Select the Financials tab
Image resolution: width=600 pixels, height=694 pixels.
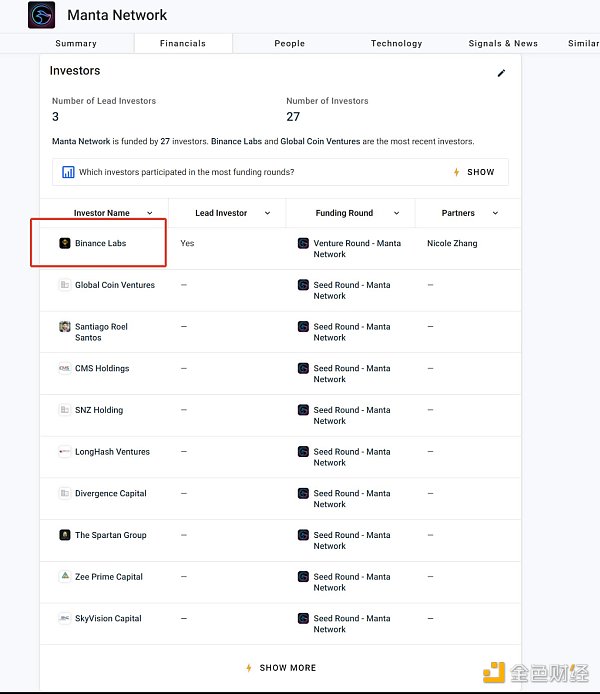click(x=183, y=43)
